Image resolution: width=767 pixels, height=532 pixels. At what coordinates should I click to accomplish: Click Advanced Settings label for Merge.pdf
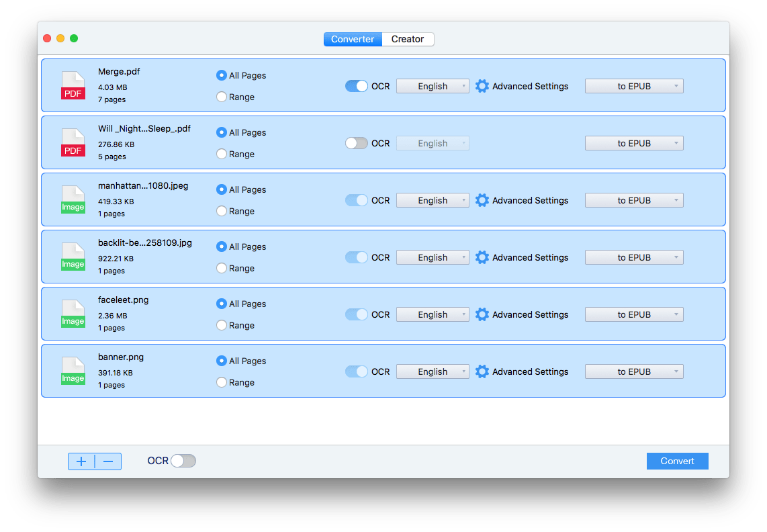click(530, 86)
